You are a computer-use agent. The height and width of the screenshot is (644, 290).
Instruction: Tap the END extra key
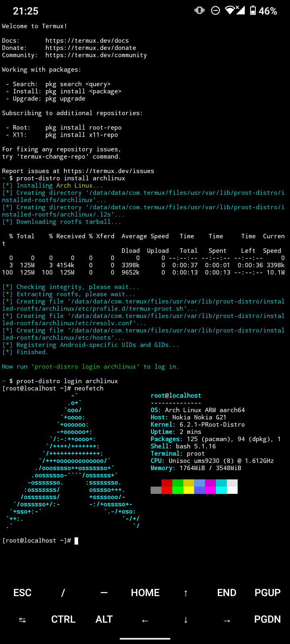pos(227,592)
